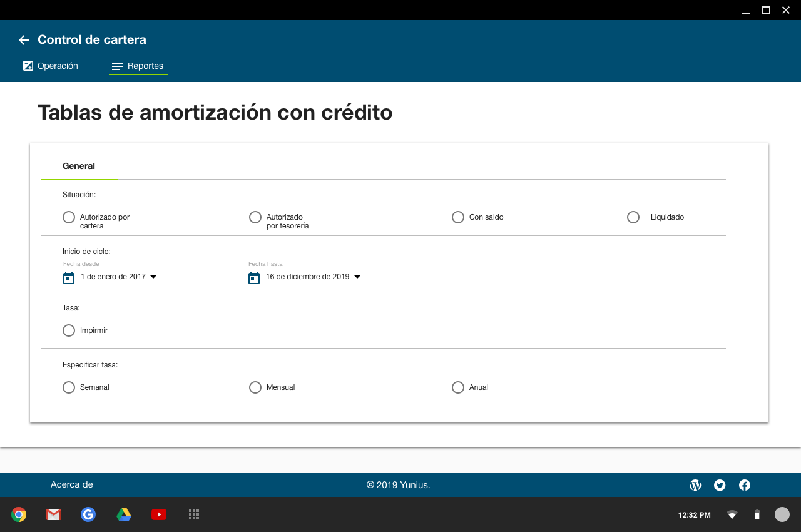801x532 pixels.
Task: Open the Facebook icon in the footer
Action: pos(745,485)
